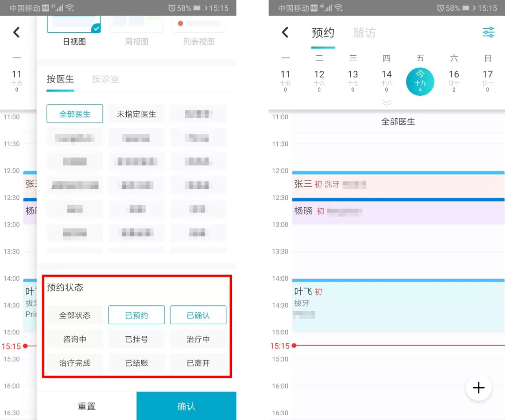
Task: Select the 全部医生 filter chip
Action: (75, 114)
